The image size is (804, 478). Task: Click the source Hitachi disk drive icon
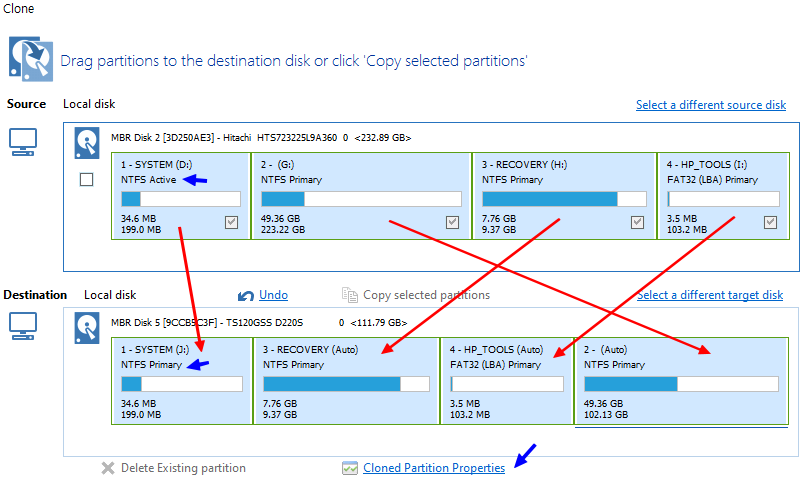click(87, 144)
